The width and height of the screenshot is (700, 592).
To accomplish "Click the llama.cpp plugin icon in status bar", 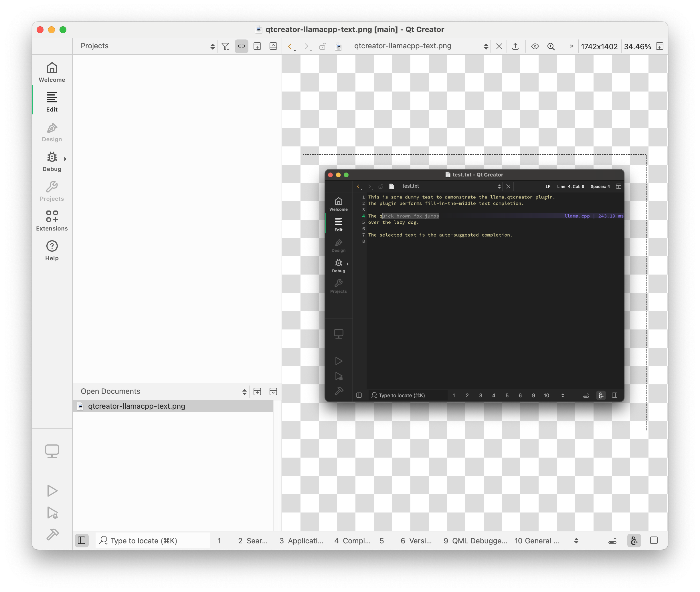I will point(634,540).
